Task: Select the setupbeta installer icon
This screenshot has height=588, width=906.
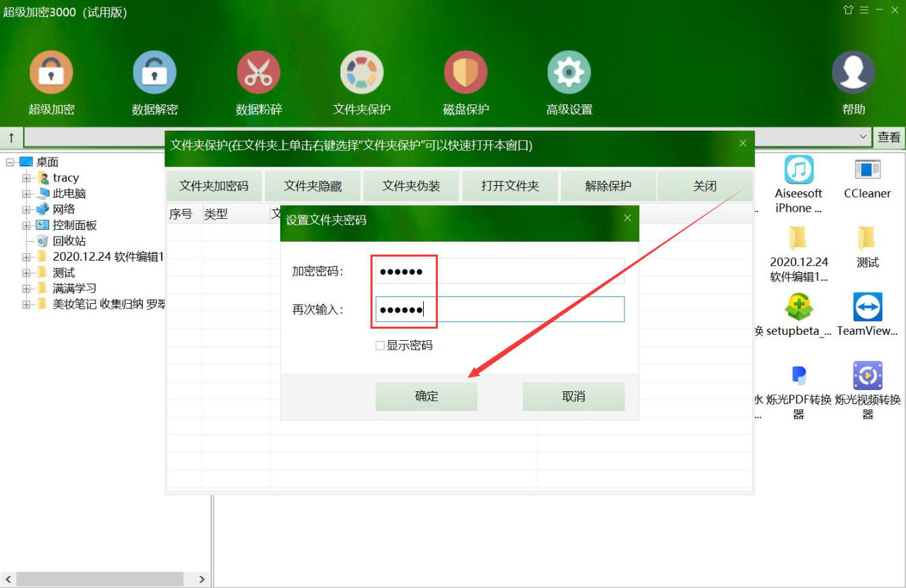Action: (799, 315)
